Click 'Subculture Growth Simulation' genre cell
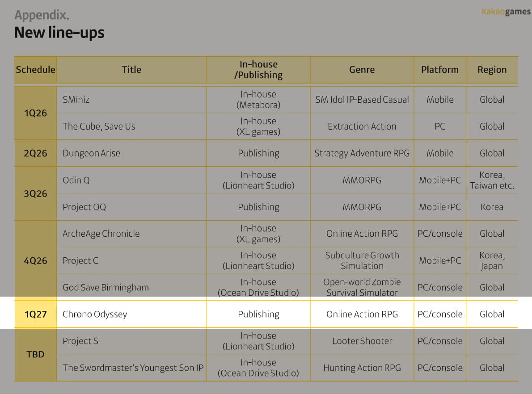 (362, 260)
